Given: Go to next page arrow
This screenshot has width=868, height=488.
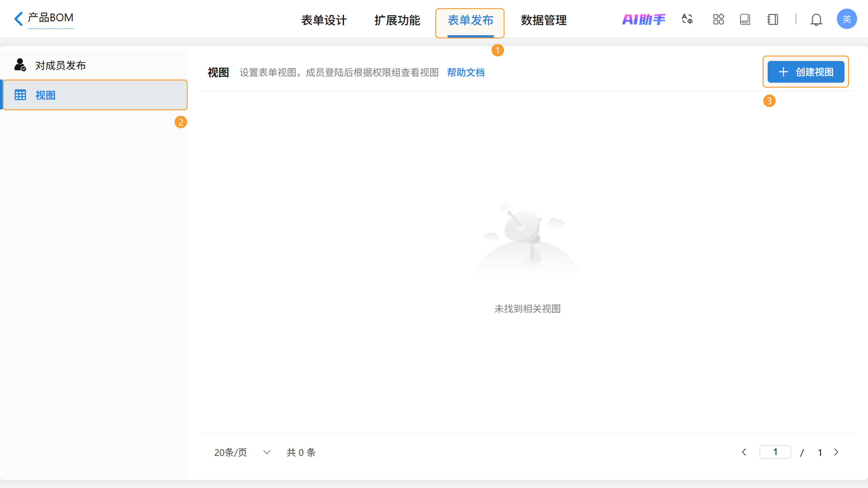Looking at the screenshot, I should pos(836,452).
